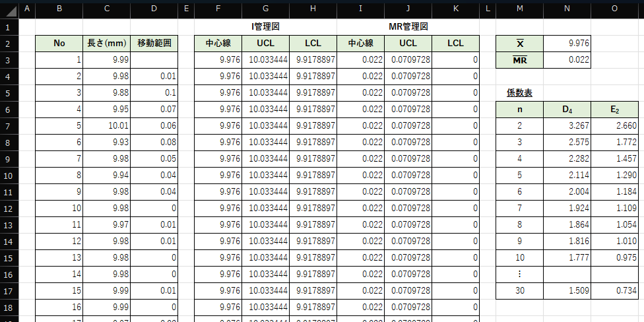Screen dimensions: 644x322
Task: Click the '移動範囲' header cell
Action: [x=154, y=44]
